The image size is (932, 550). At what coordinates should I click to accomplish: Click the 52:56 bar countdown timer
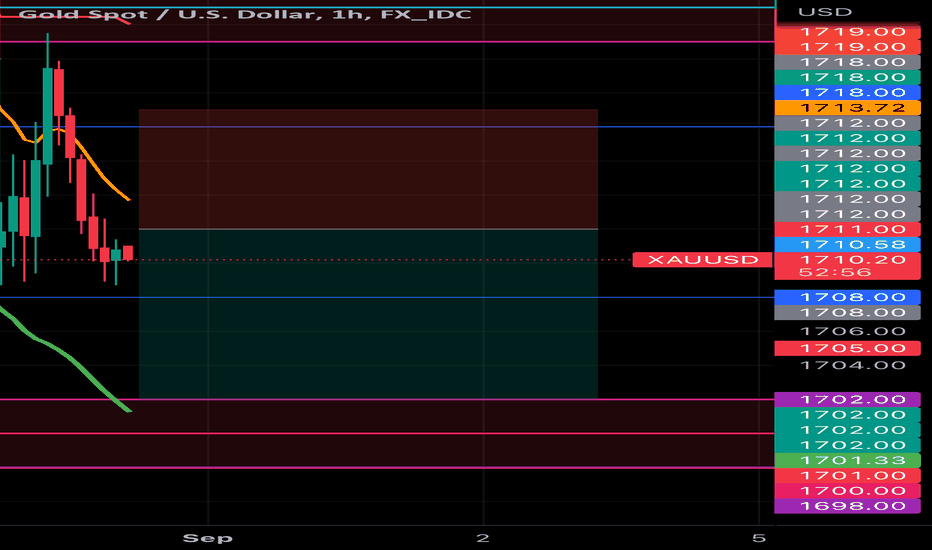[835, 272]
